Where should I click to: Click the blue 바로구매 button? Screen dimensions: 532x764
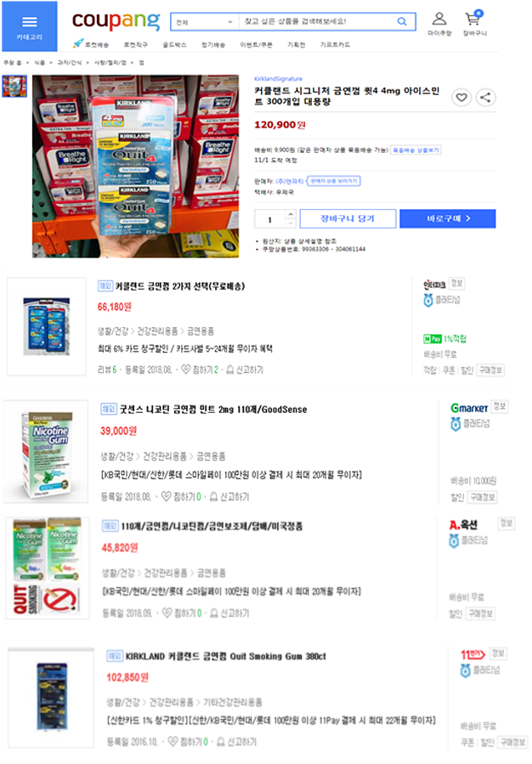(x=448, y=218)
